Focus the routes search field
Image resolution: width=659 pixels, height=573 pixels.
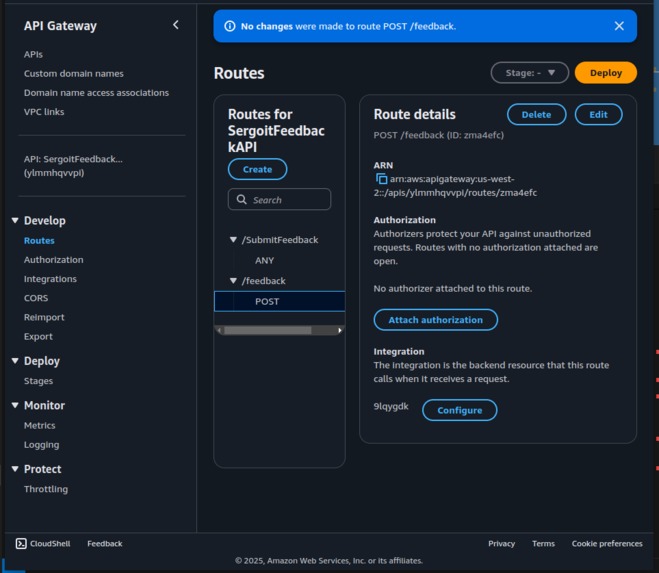[x=279, y=200]
